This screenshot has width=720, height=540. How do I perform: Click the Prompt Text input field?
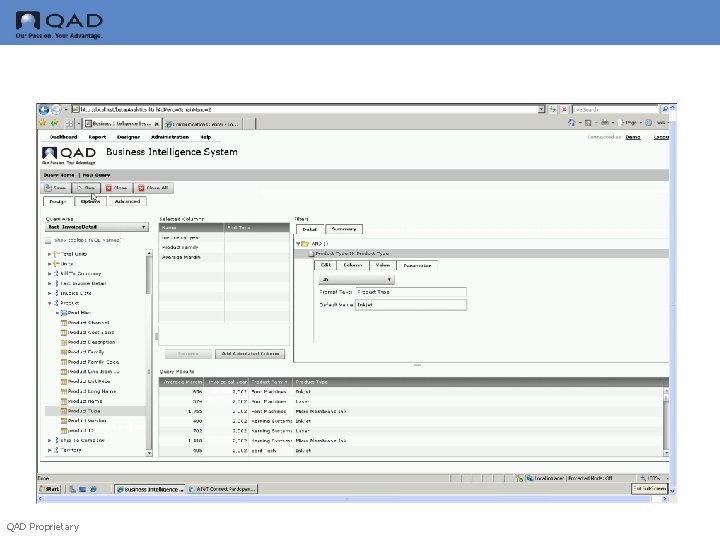tap(411, 292)
